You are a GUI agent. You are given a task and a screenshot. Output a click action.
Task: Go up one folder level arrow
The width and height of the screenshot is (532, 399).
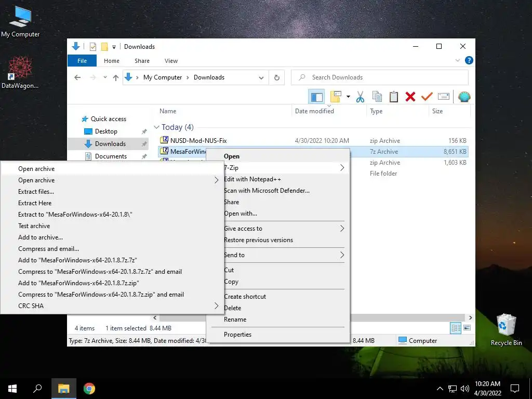[x=116, y=77]
